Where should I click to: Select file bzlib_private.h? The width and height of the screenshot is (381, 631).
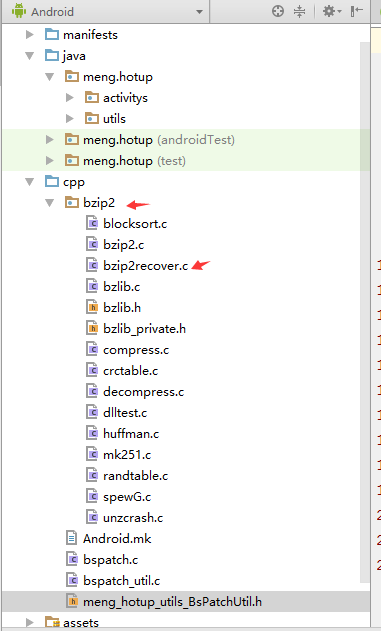[144, 329]
